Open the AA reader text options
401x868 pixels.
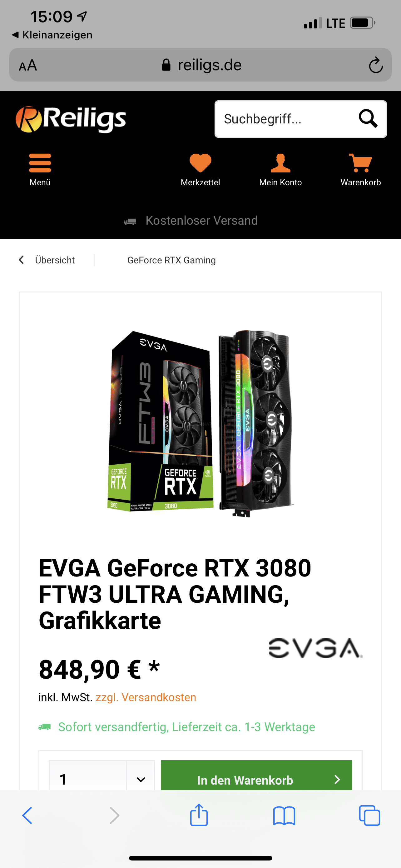tap(28, 65)
